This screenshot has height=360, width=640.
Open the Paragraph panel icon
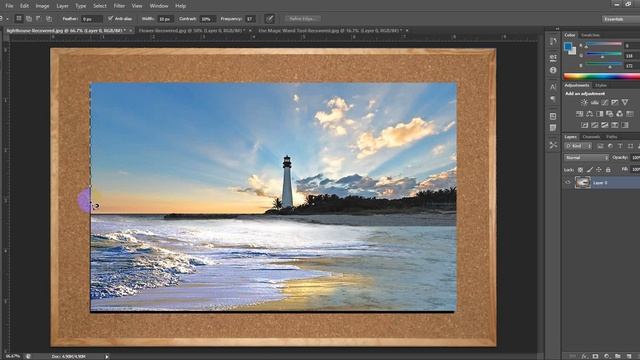pyautogui.click(x=553, y=99)
